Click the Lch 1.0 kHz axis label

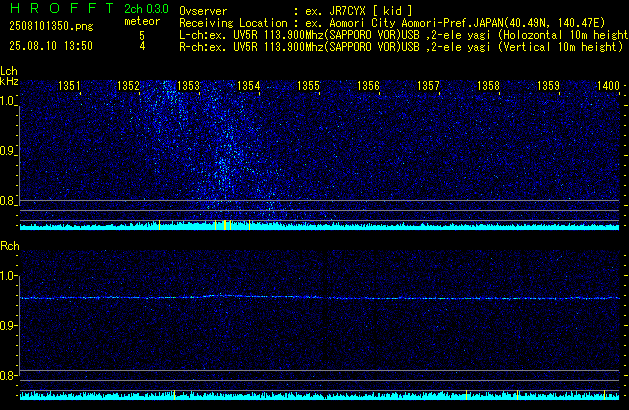point(7,101)
